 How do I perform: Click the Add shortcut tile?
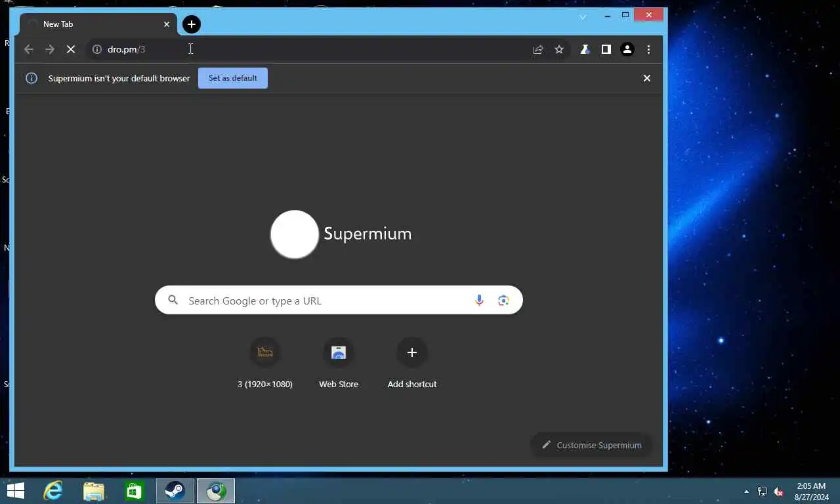tap(412, 363)
